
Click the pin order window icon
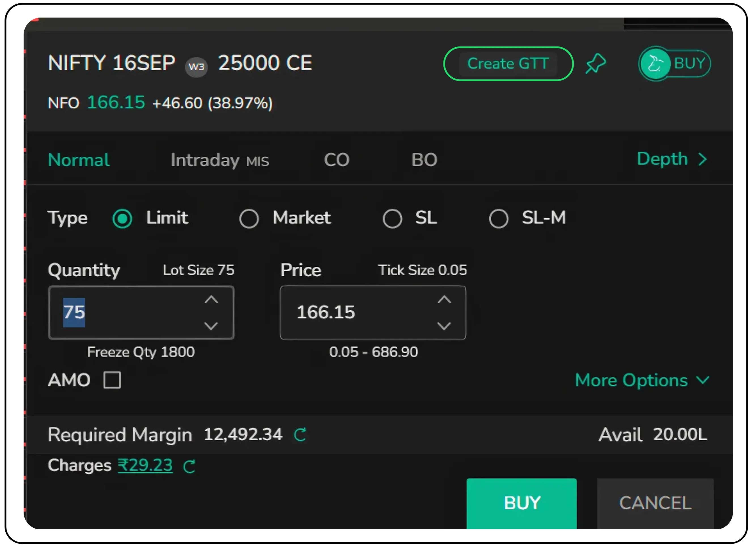click(596, 63)
